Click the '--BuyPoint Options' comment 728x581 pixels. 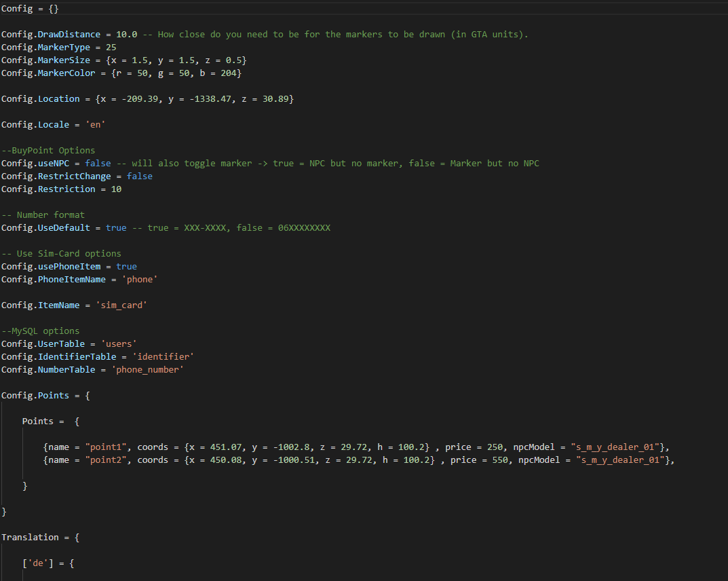point(47,151)
